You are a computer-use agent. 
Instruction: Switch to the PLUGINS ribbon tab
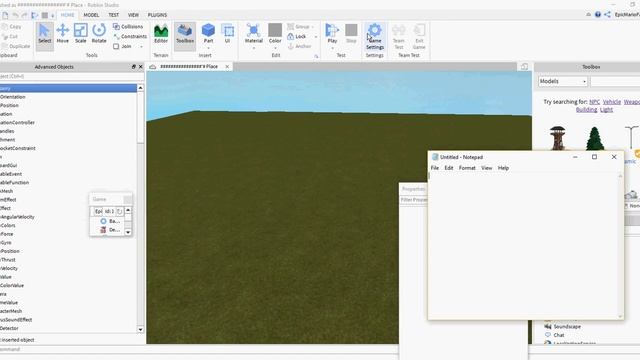click(x=157, y=15)
